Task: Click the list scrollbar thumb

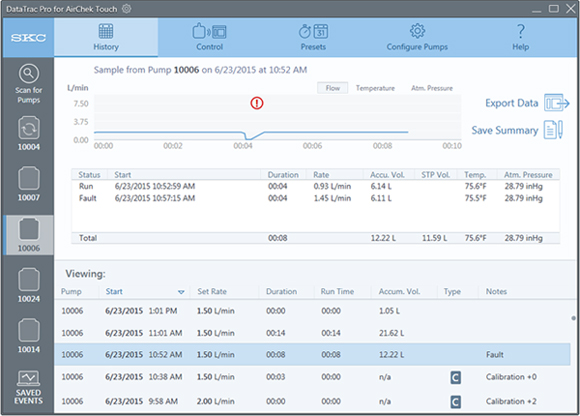Action: click(573, 318)
